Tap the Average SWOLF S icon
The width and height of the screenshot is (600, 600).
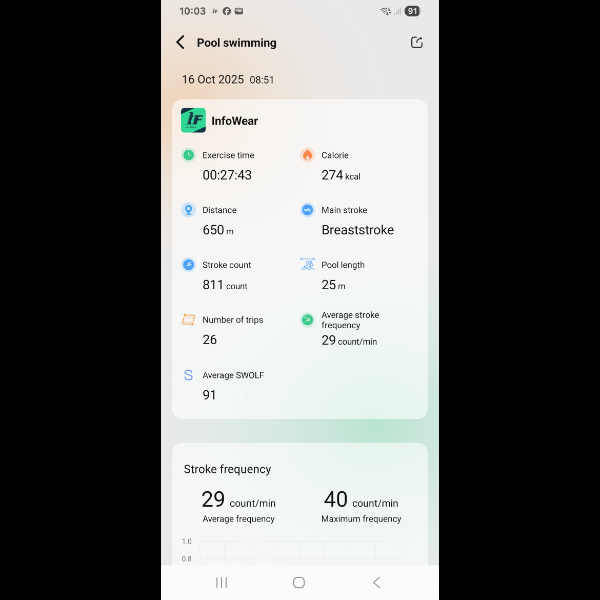tap(188, 375)
